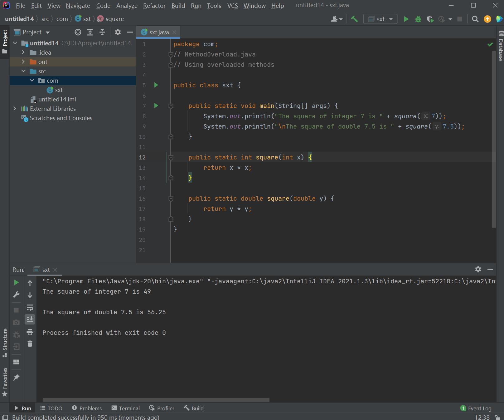
Task: Click the Build project hammer icon
Action: (354, 19)
